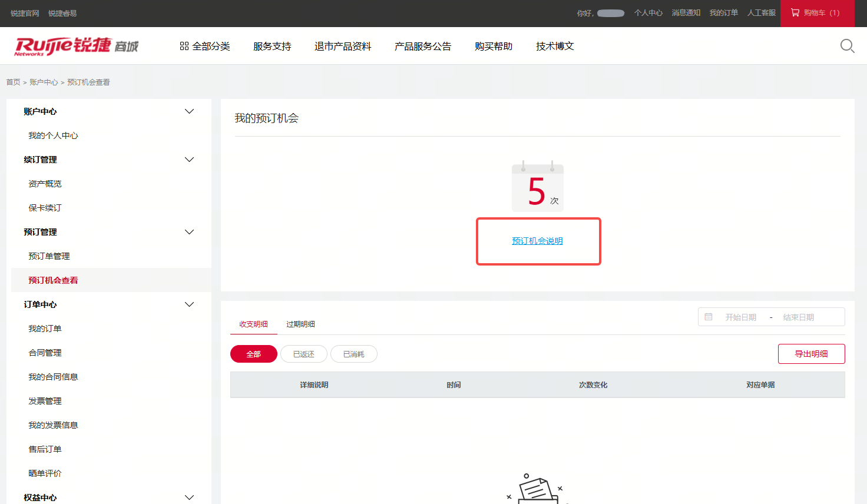Switch to the 过期明细 tab
Screen dimensions: 867x504
[300, 324]
